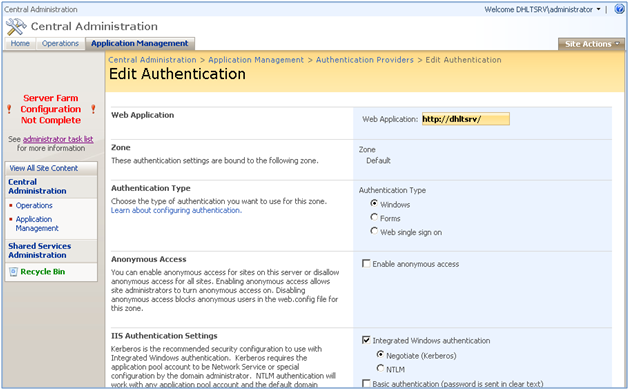Click the Recycle Bin icon in sidebar
This screenshot has width=630, height=390.
pos(13,272)
